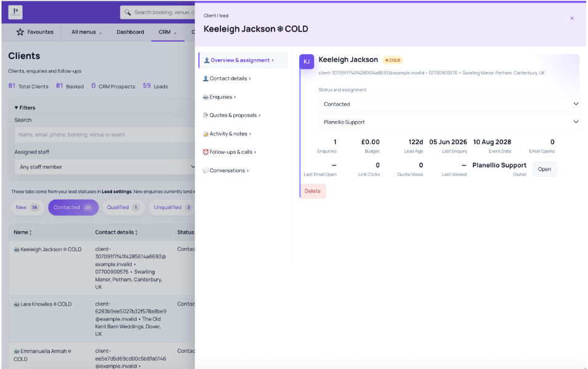Follow the Lead settings link

coord(116,192)
